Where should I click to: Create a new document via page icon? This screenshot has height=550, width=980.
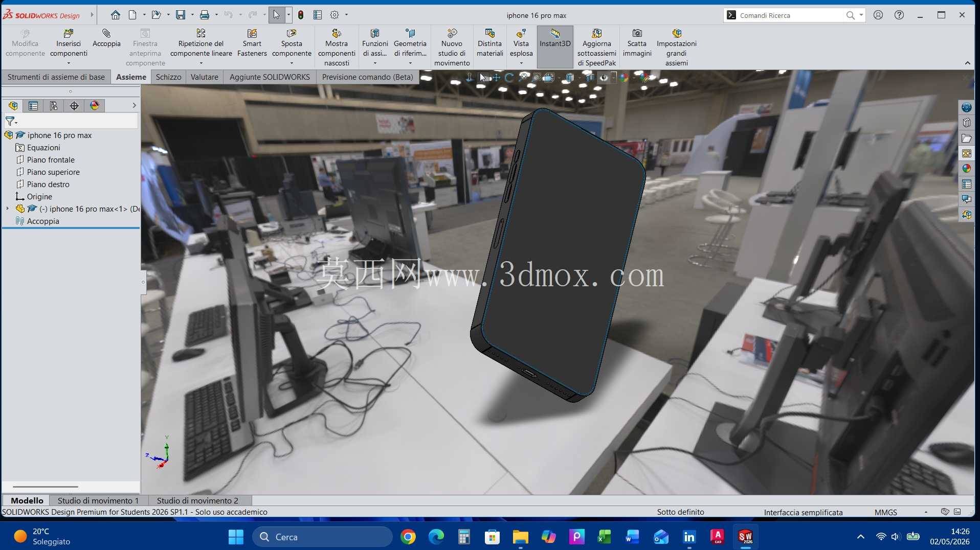coord(132,15)
